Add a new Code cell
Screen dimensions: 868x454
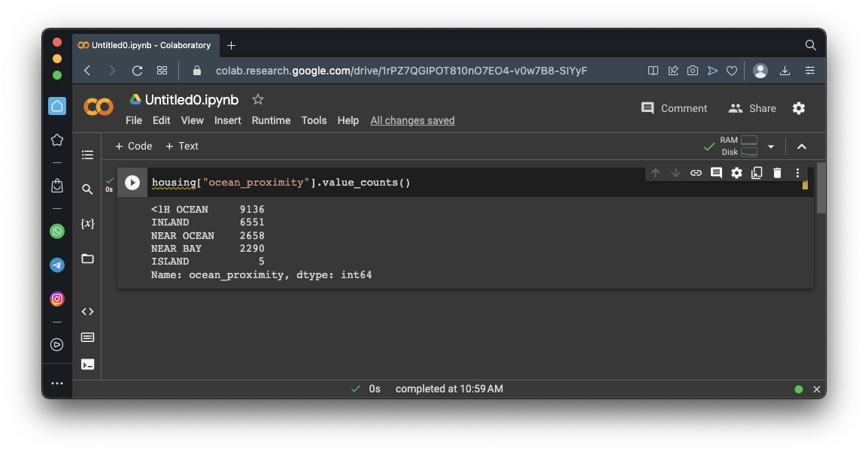(x=133, y=146)
